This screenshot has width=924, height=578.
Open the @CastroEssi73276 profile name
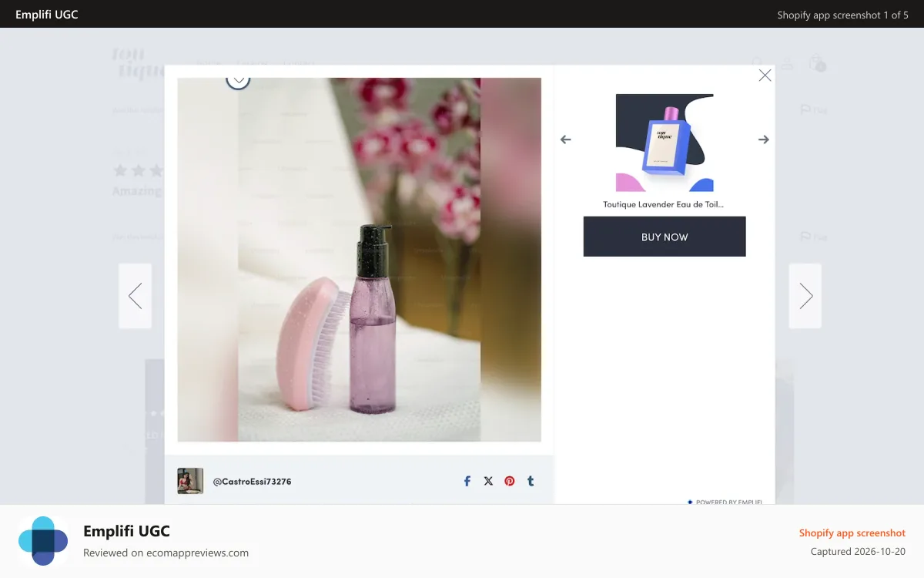point(252,482)
